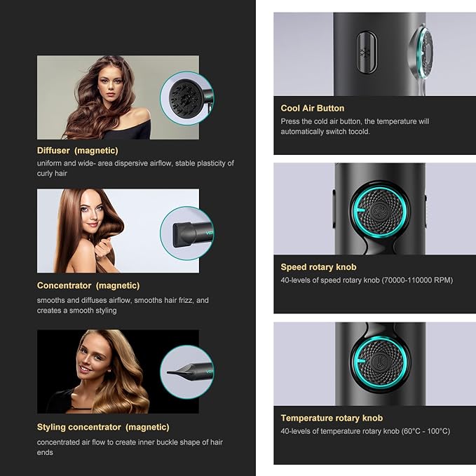
Task: Click the thermometer icon on temperature knob
Action: click(x=380, y=362)
